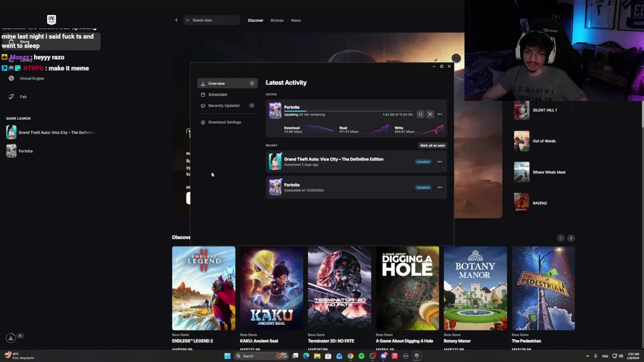This screenshot has height=362, width=644.
Task: Pause the Fortnite update download
Action: point(420,114)
